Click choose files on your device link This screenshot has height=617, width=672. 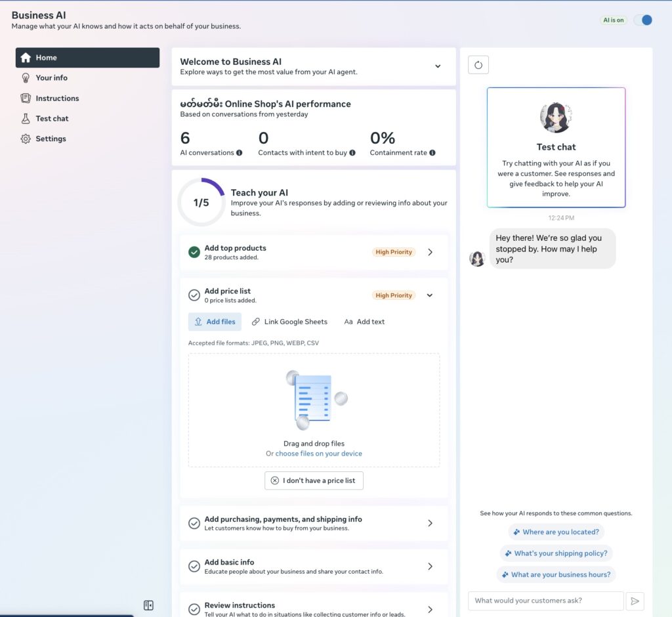(x=318, y=454)
